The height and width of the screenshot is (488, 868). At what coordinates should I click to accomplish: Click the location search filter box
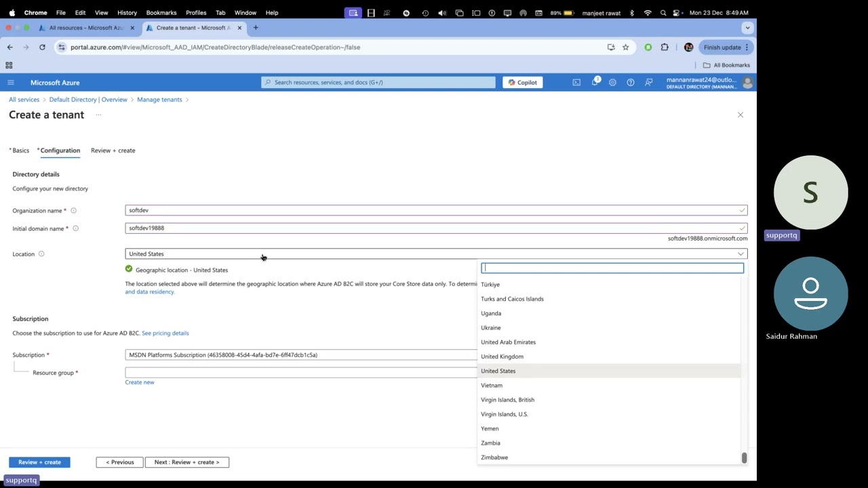pos(612,268)
